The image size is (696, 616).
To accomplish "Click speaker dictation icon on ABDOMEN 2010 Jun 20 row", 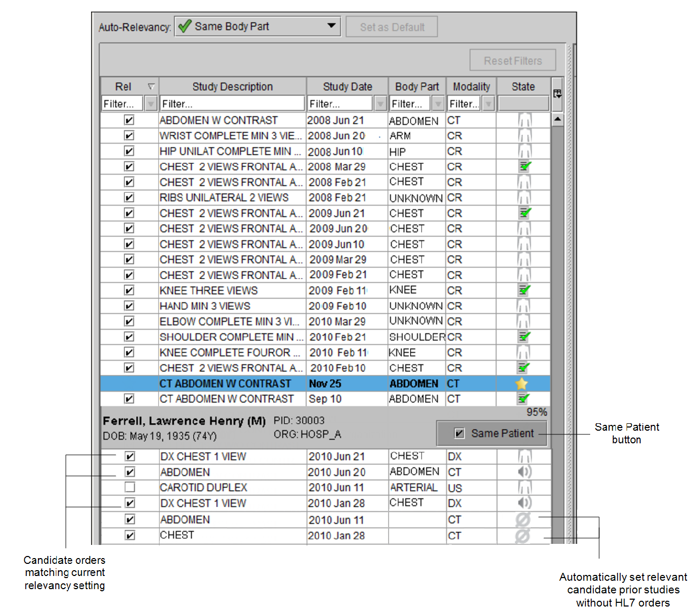I will tap(524, 472).
